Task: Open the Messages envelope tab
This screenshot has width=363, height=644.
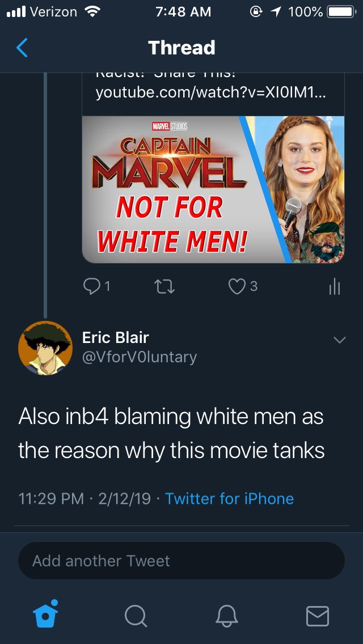Action: point(318,616)
